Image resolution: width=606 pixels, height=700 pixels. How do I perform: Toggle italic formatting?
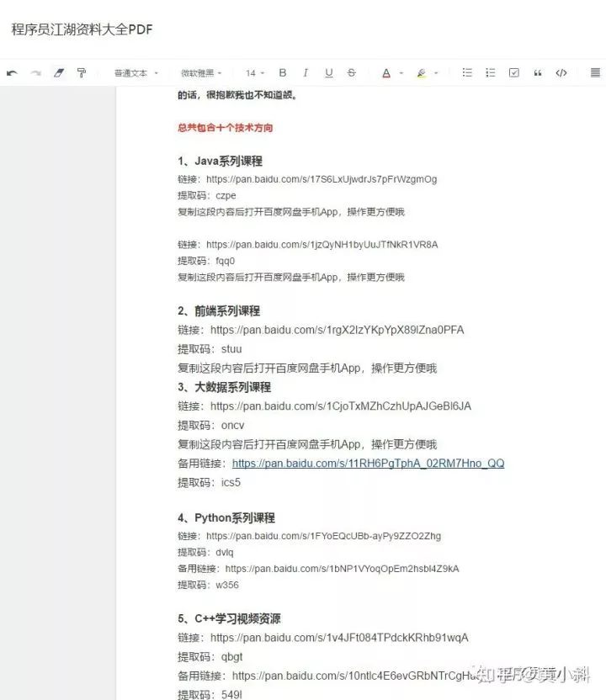point(306,72)
